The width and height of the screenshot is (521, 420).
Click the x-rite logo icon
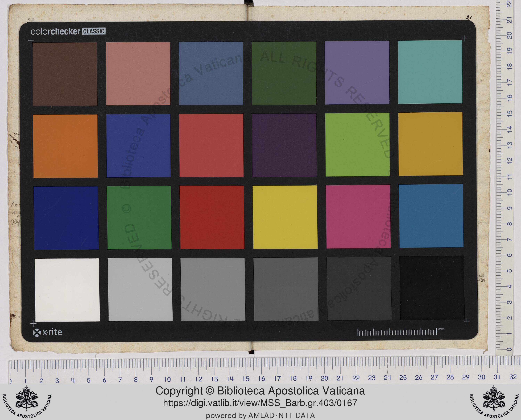click(x=37, y=333)
